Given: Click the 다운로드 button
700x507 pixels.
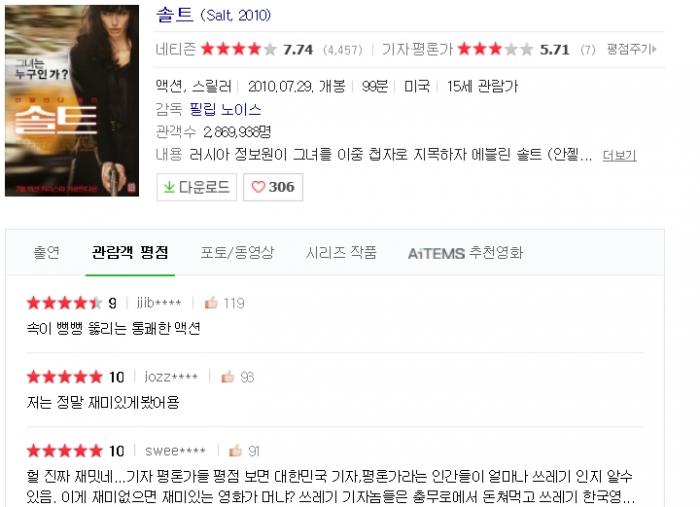Looking at the screenshot, I should coord(196,187).
